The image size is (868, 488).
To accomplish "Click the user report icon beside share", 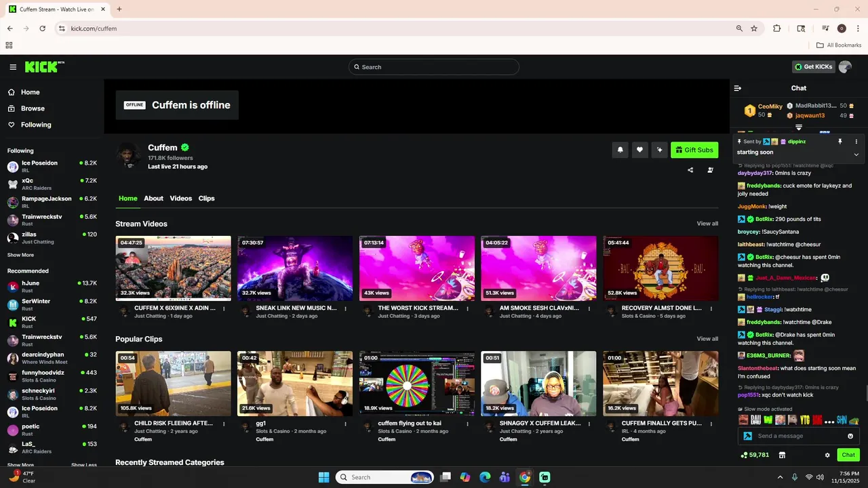I will pos(710,170).
